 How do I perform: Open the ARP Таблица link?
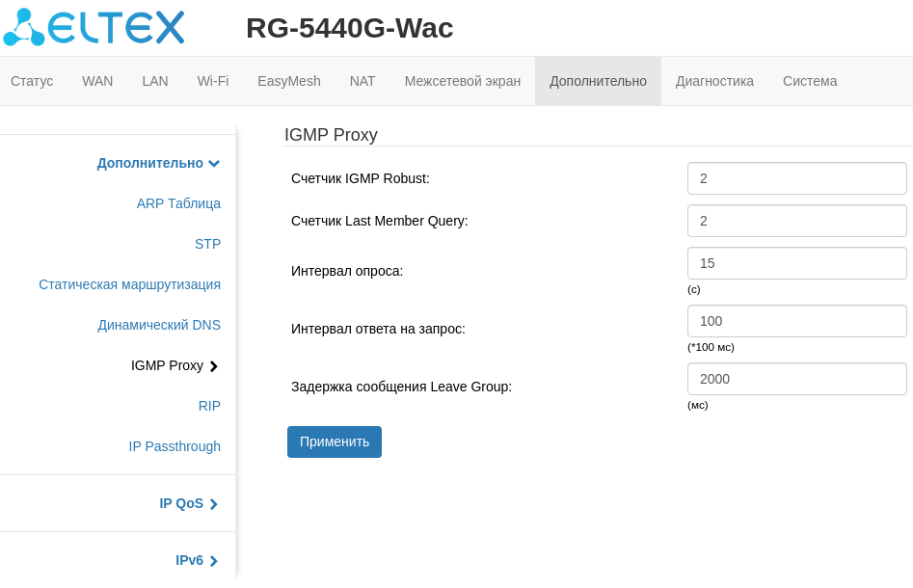click(178, 203)
